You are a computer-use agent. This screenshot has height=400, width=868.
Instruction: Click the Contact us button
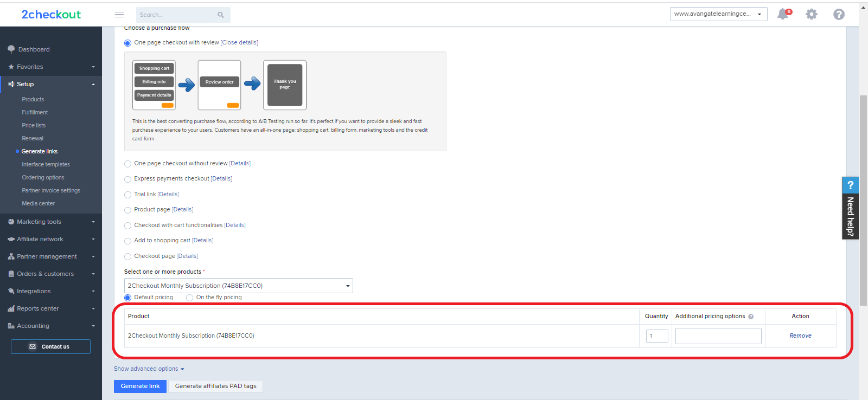(50, 346)
